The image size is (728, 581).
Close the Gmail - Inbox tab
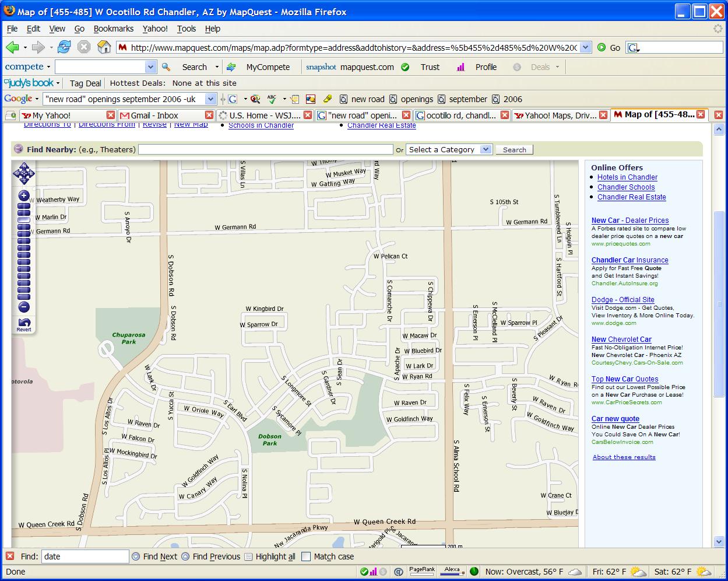tap(209, 116)
